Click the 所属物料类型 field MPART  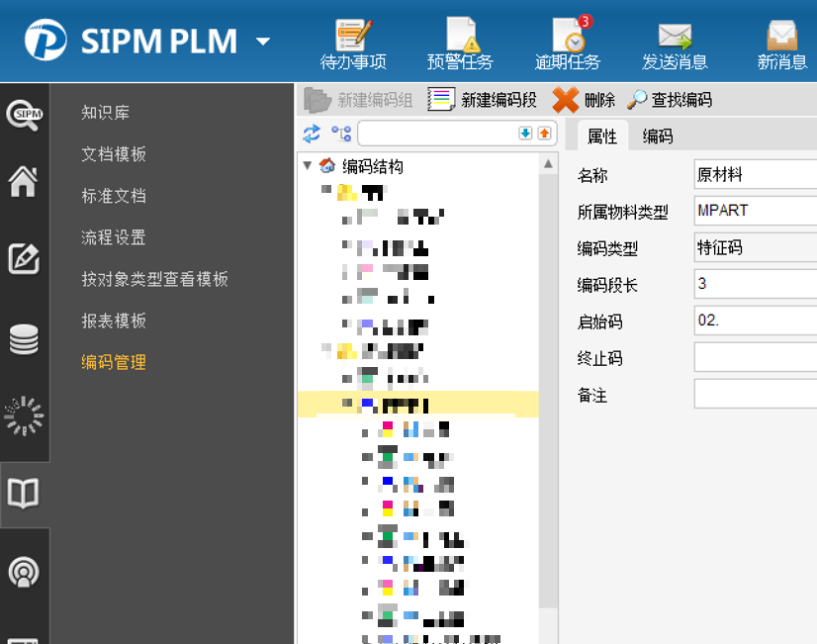pyautogui.click(x=756, y=211)
